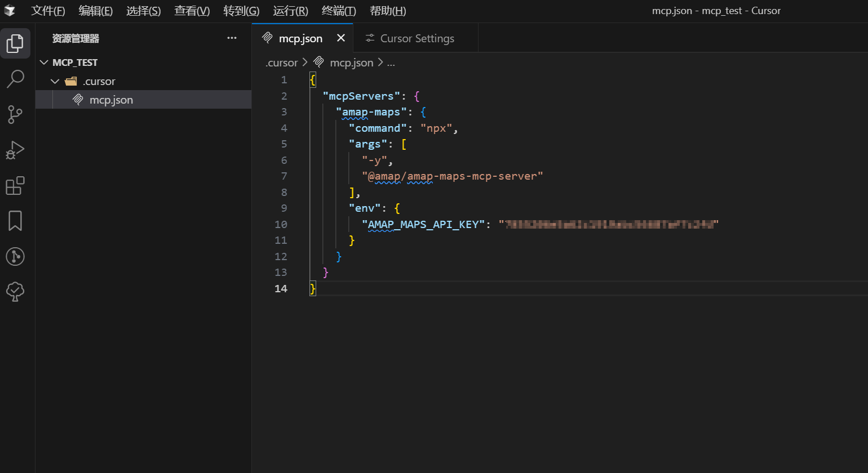The width and height of the screenshot is (868, 473).
Task: Open the 查看(V) menu
Action: [x=192, y=11]
